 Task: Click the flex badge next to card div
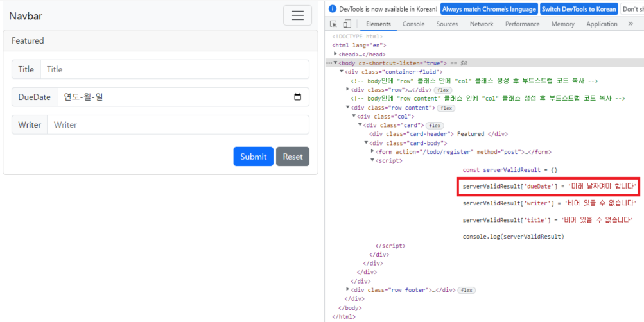(435, 126)
